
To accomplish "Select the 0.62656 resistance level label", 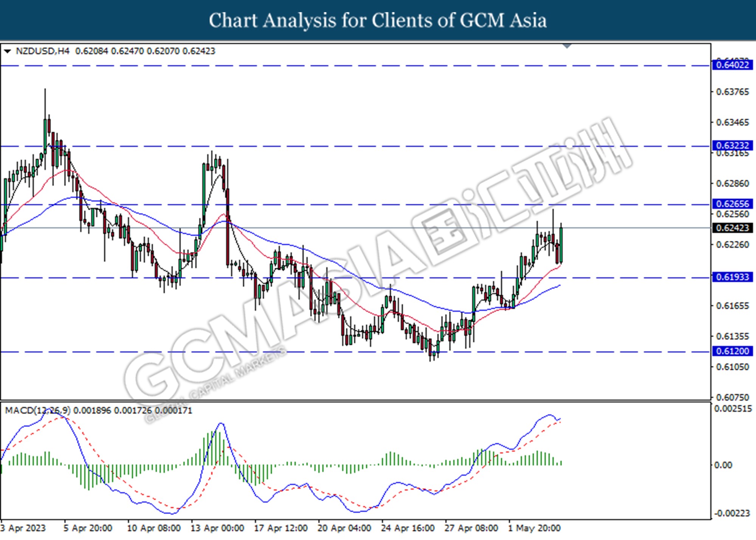I will click(733, 204).
